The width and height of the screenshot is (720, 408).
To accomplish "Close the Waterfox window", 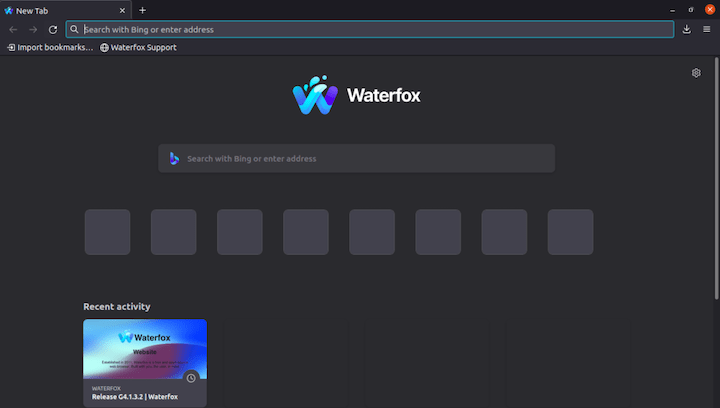I will pyautogui.click(x=710, y=10).
